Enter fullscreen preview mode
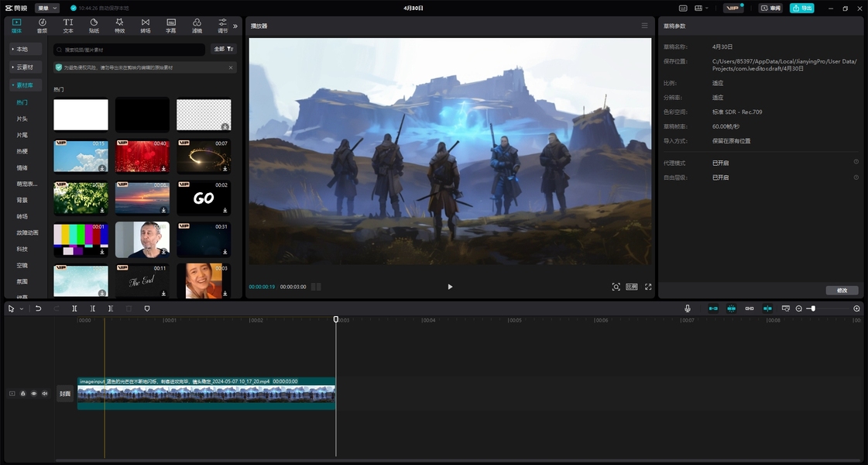Viewport: 868px width, 465px height. (x=647, y=287)
